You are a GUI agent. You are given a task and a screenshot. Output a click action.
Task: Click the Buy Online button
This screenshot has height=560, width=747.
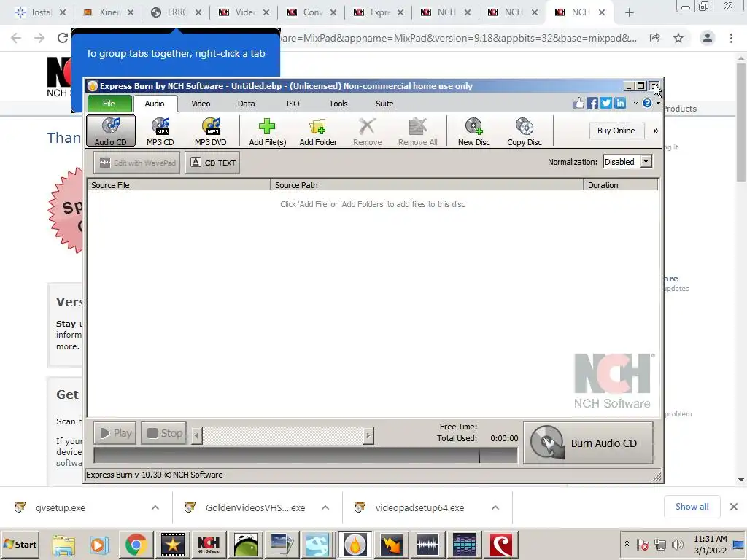(x=616, y=131)
